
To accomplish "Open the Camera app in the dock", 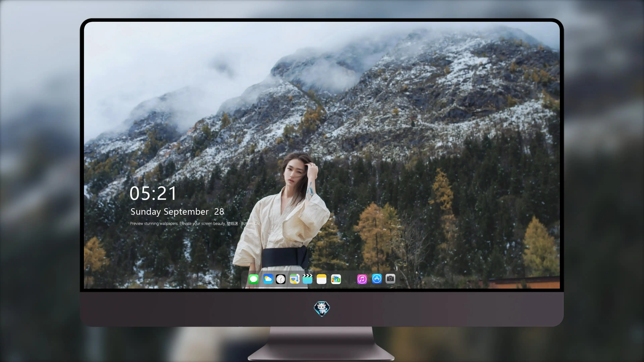I will click(x=390, y=279).
